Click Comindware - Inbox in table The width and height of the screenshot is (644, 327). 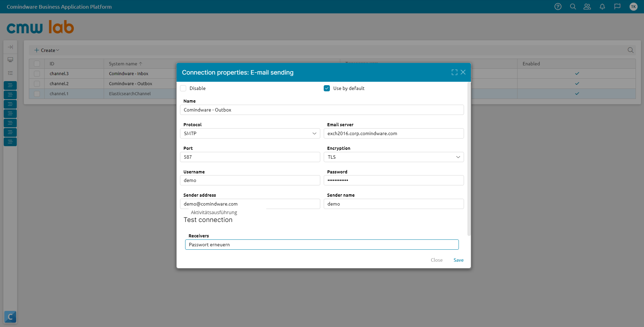129,74
